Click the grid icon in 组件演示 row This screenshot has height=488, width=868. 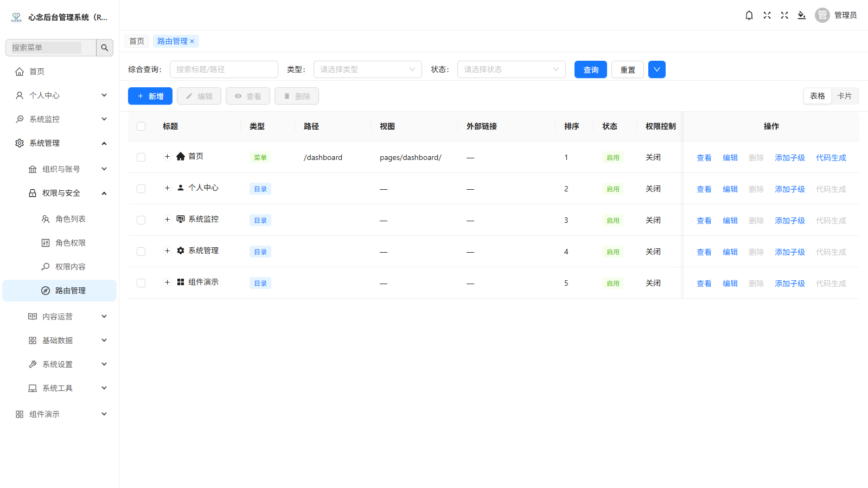tap(181, 282)
